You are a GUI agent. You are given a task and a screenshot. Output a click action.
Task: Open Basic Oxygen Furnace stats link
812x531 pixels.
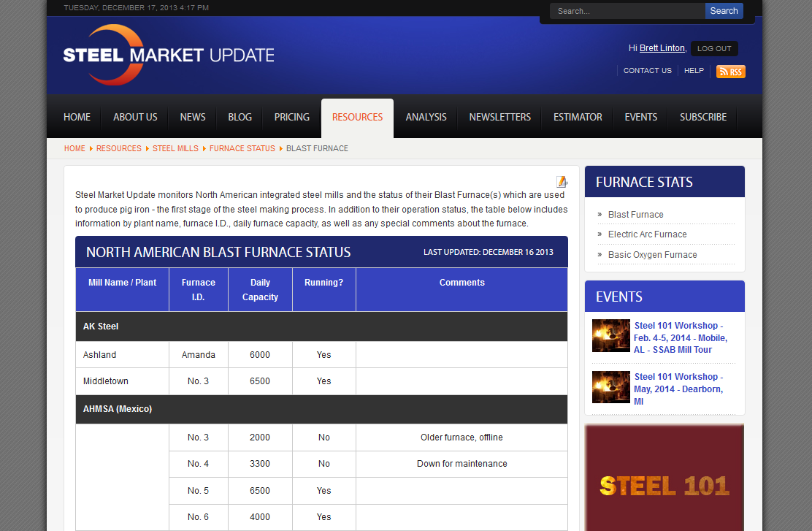652,255
